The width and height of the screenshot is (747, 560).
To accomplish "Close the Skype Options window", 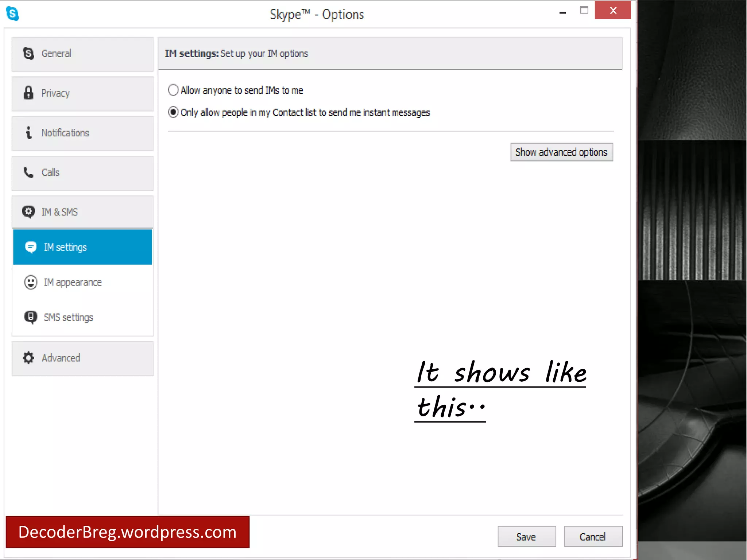I will coord(613,10).
